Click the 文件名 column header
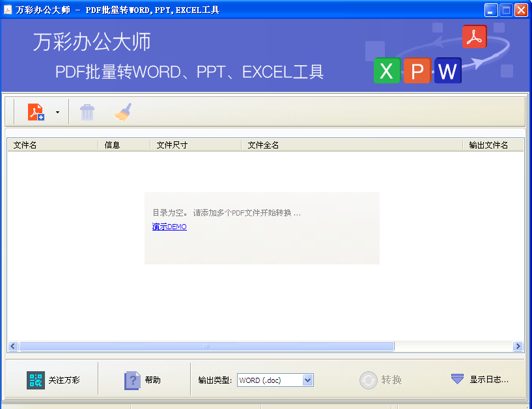Image resolution: width=532 pixels, height=409 pixels. (52, 145)
